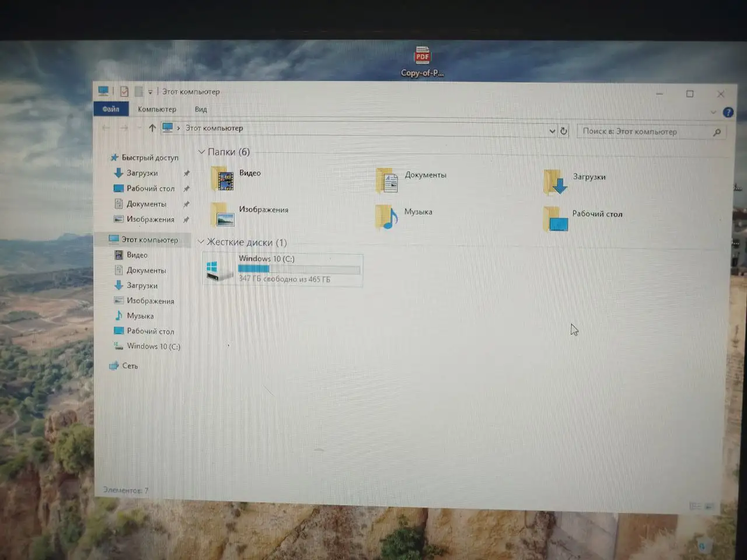Open the Copy-of-P PDF desktop file

422,61
